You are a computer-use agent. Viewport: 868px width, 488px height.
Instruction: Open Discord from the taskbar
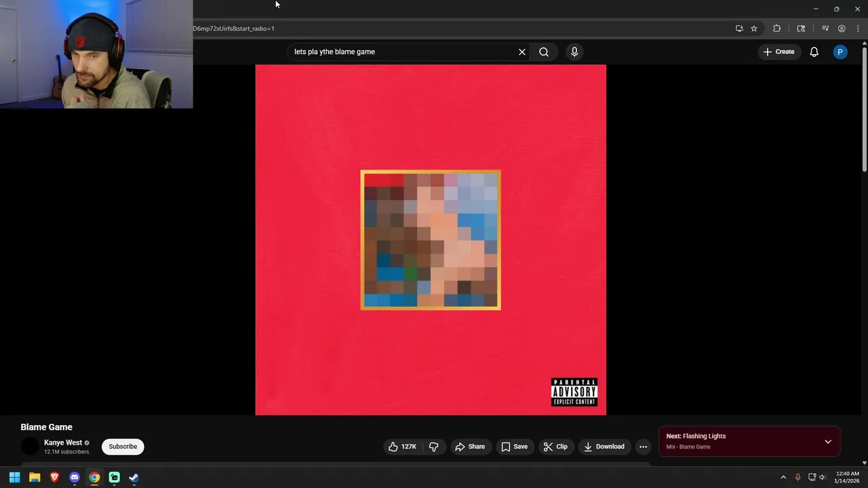click(x=75, y=477)
